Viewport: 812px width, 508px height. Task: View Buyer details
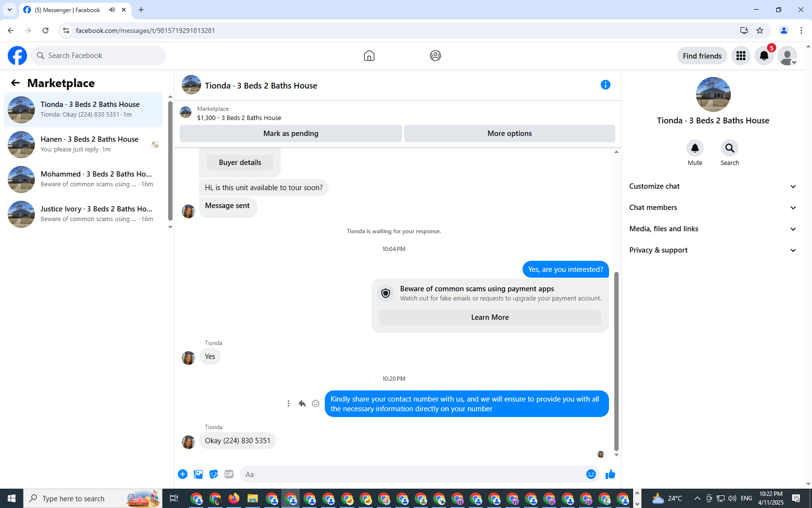point(240,163)
